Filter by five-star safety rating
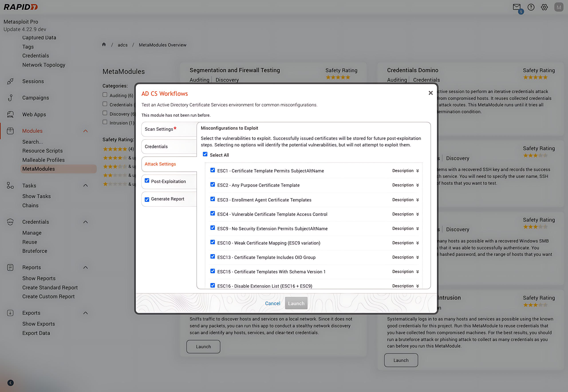568x392 pixels. (115, 149)
